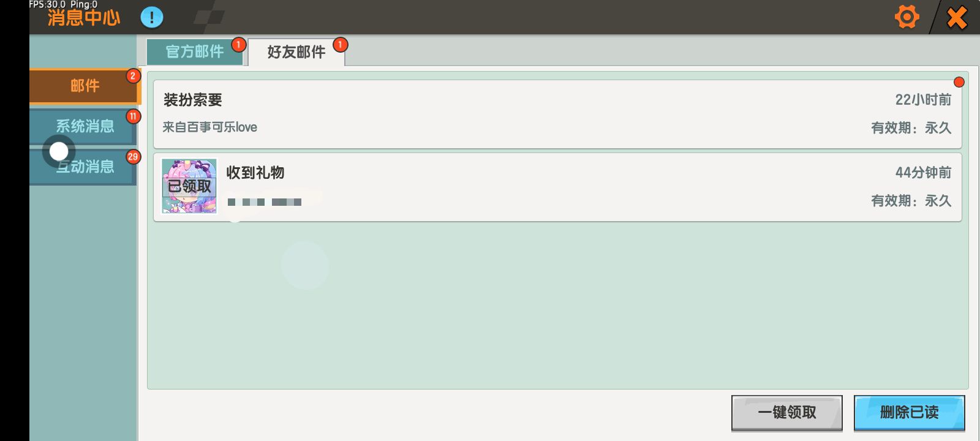Viewport: 980px width, 441px height.
Task: Open the received gift avatar thumbnail
Action: [x=189, y=186]
